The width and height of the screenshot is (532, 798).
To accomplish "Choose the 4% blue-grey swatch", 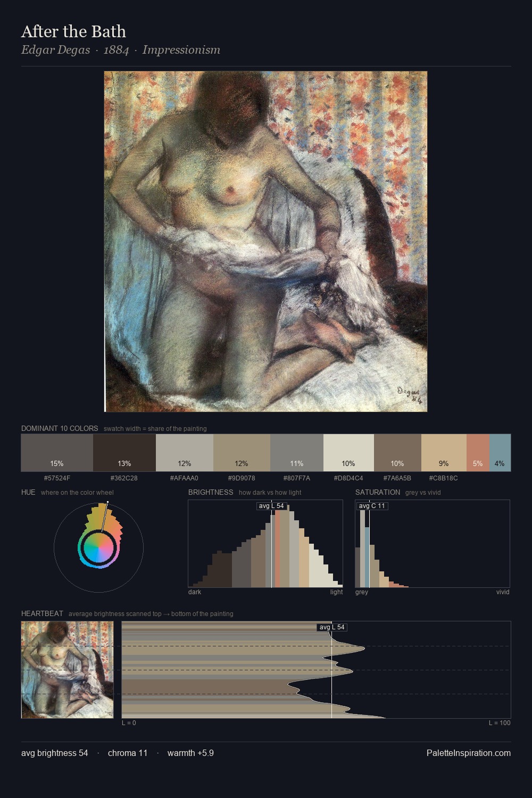I will click(500, 453).
